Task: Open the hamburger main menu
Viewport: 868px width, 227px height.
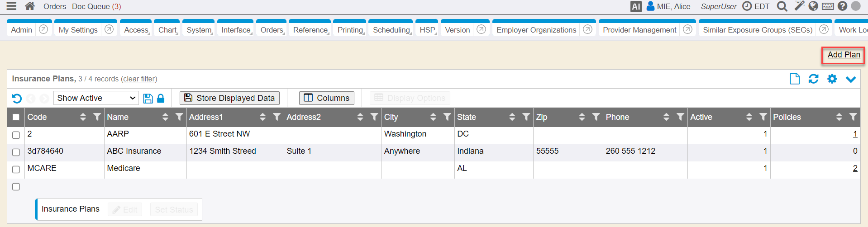Action: pos(11,6)
